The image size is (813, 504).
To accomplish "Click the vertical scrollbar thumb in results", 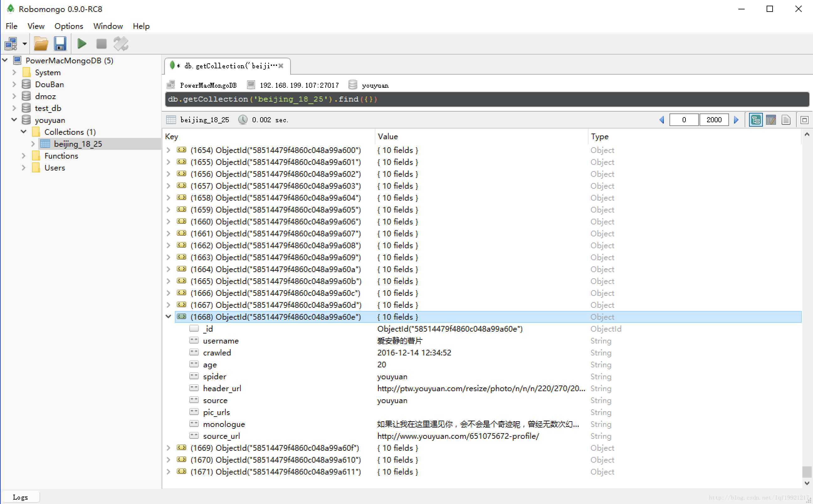I will [807, 471].
